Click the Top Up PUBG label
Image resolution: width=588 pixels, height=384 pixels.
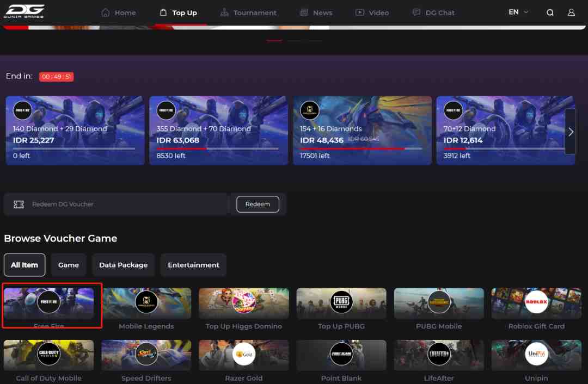tap(341, 326)
